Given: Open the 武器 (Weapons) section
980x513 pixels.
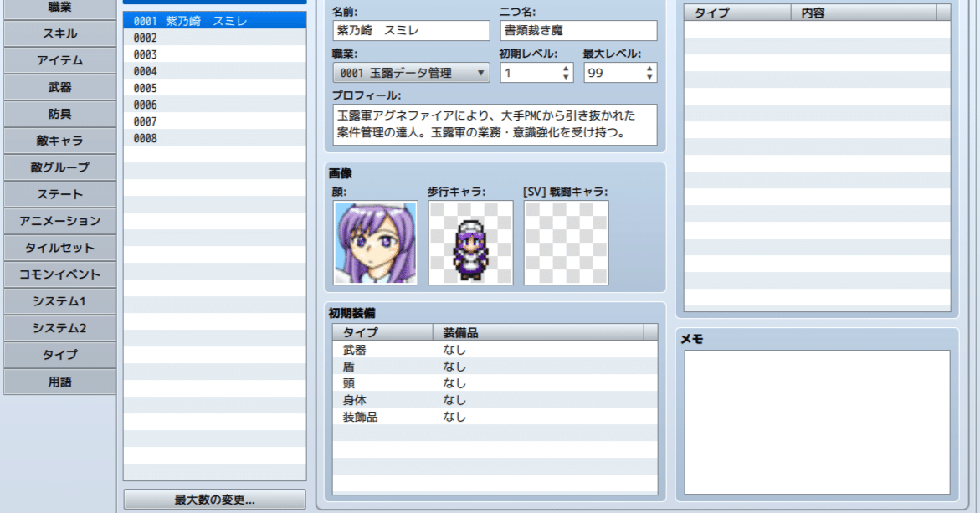Looking at the screenshot, I should pyautogui.click(x=58, y=87).
